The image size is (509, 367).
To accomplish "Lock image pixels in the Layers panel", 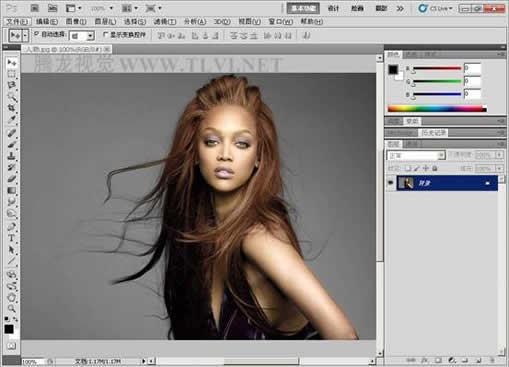I will [x=417, y=168].
